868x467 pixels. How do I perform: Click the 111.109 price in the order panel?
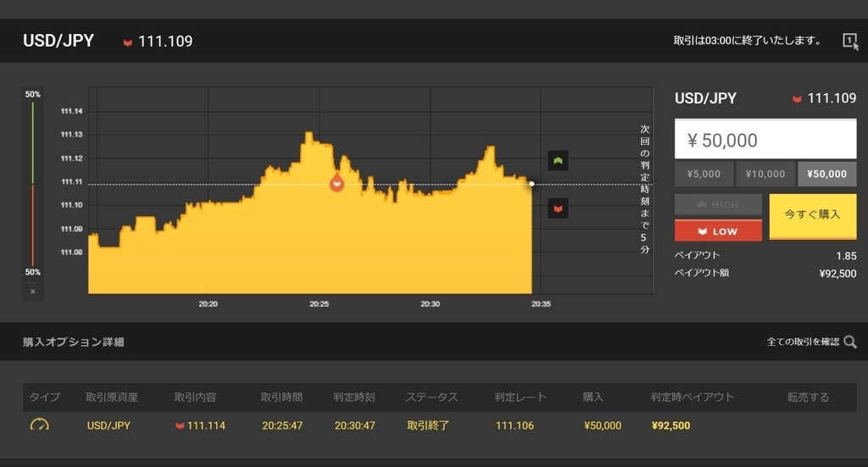pyautogui.click(x=832, y=98)
